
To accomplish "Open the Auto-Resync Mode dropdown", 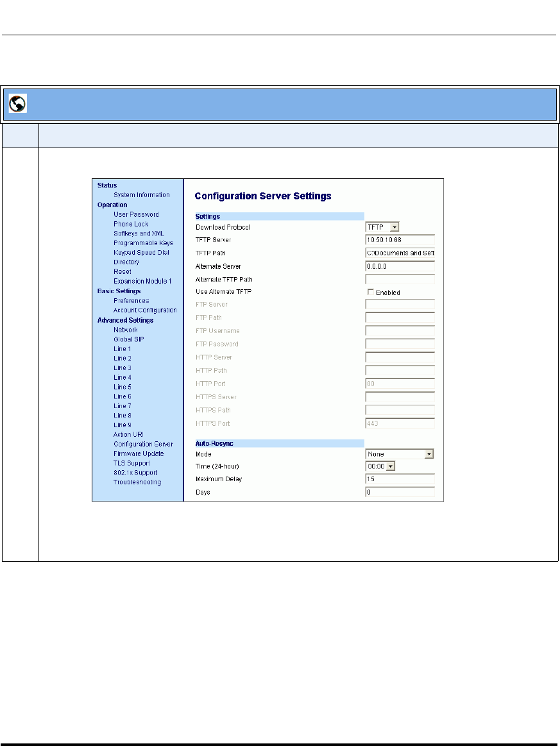I will (400, 454).
